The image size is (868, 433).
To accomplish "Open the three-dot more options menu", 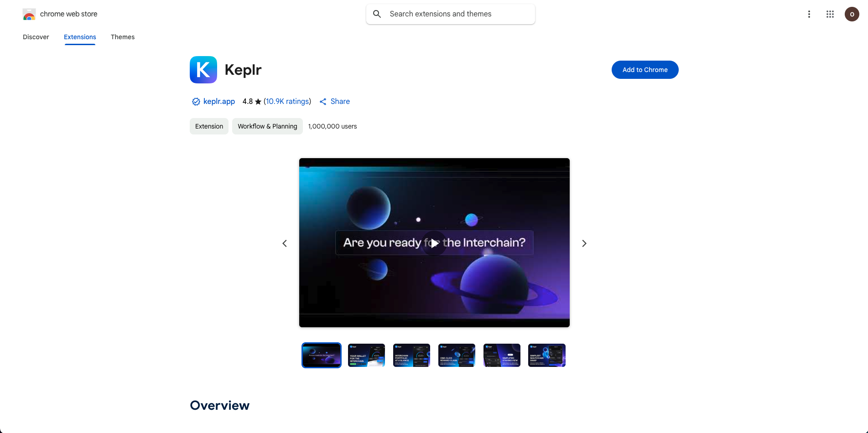I will 809,14.
